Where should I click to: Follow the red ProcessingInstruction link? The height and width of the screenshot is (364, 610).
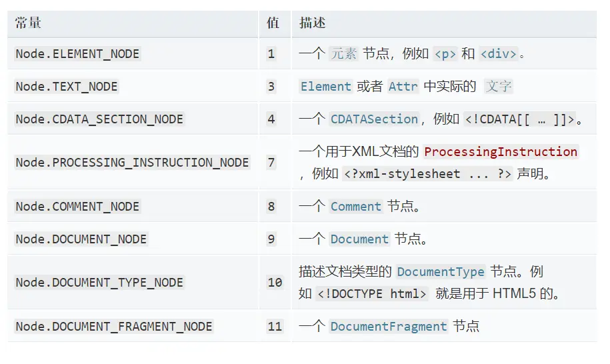(x=501, y=152)
